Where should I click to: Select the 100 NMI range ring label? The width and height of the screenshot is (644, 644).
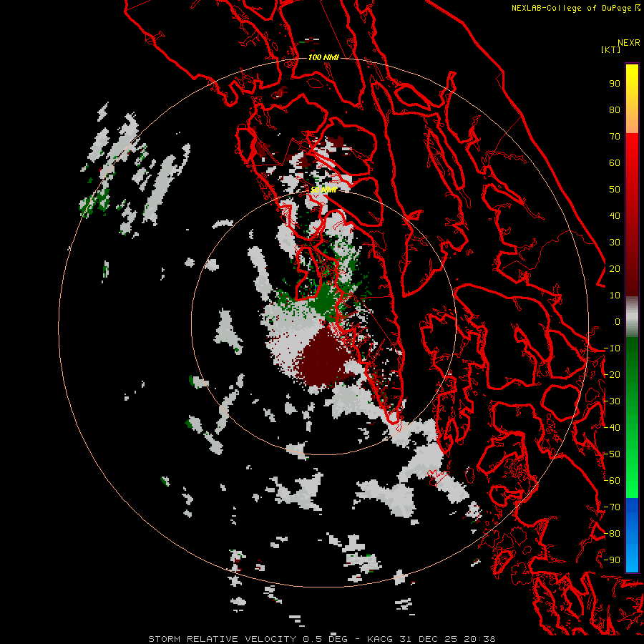point(323,57)
